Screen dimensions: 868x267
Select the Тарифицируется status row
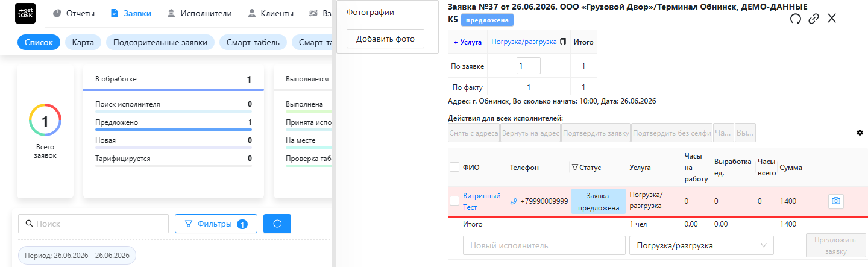174,160
